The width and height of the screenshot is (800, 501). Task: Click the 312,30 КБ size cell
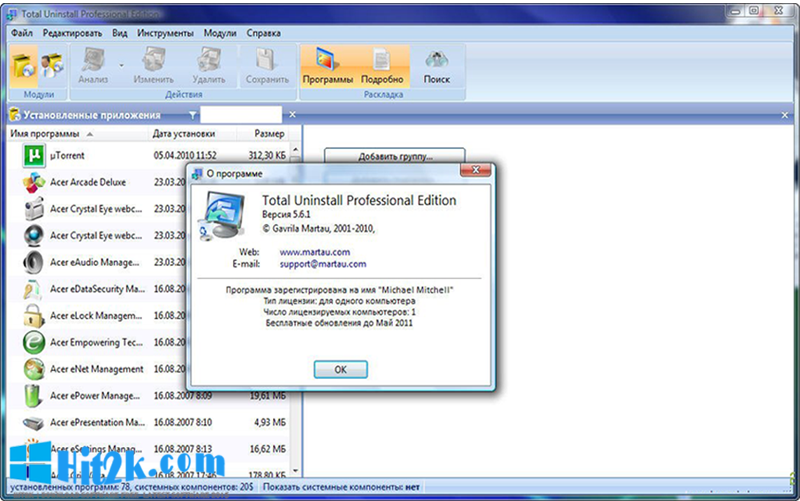(x=267, y=156)
